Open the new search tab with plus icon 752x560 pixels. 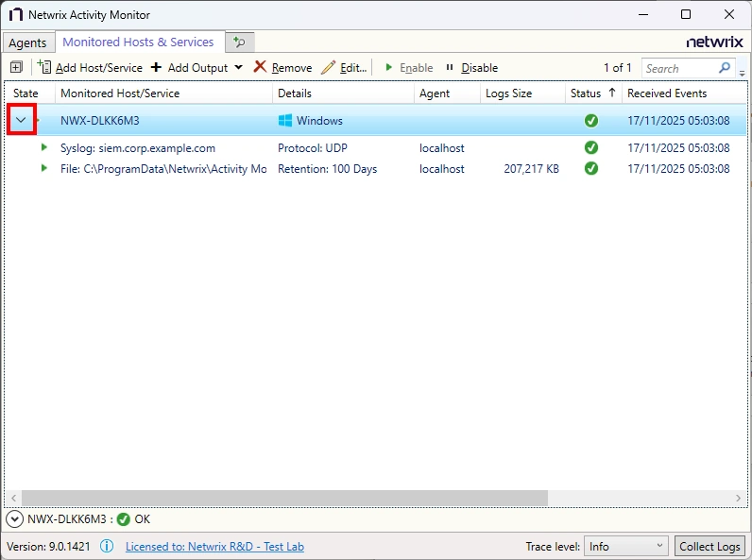click(x=240, y=42)
